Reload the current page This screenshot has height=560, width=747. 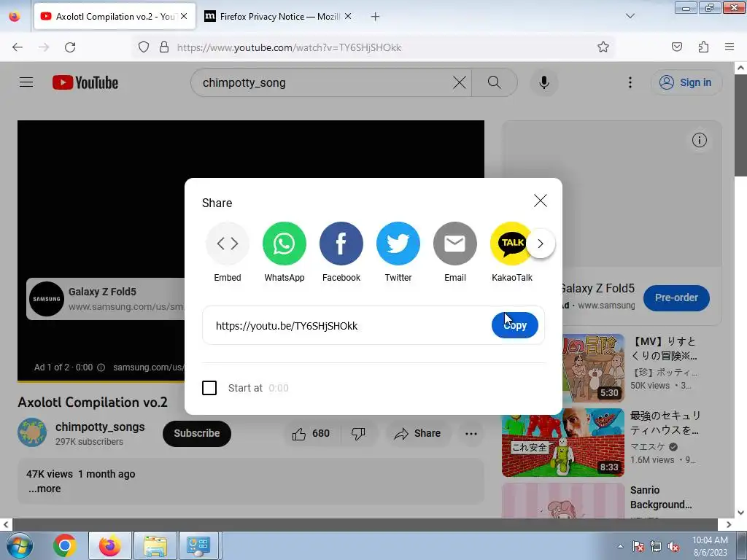tap(70, 47)
